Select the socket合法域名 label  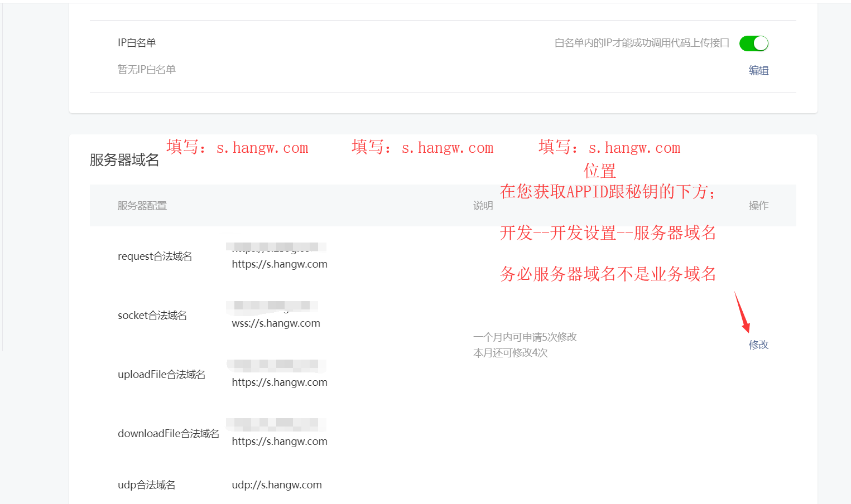tap(152, 316)
